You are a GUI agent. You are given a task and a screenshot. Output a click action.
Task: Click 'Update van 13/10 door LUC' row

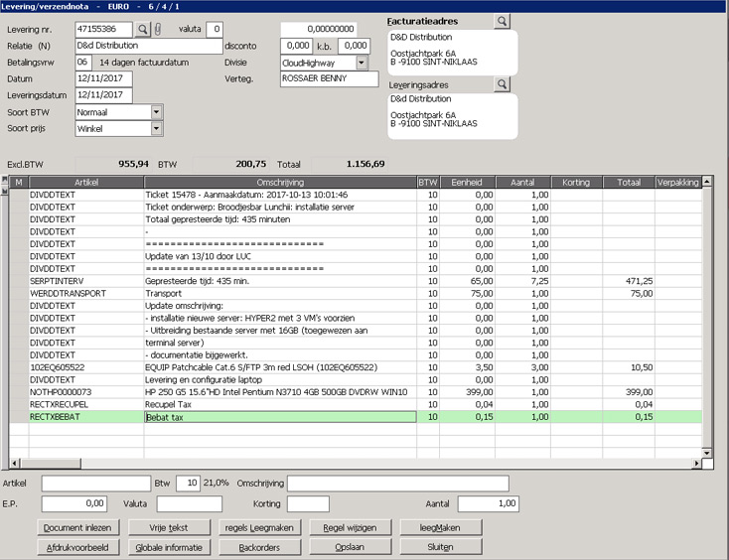pos(356,256)
